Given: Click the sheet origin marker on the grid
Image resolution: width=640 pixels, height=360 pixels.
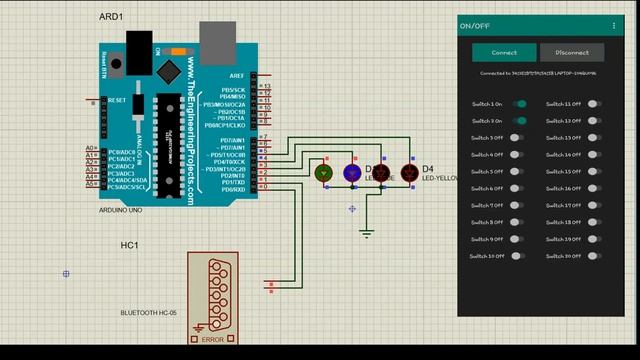Looking at the screenshot, I should (x=66, y=274).
